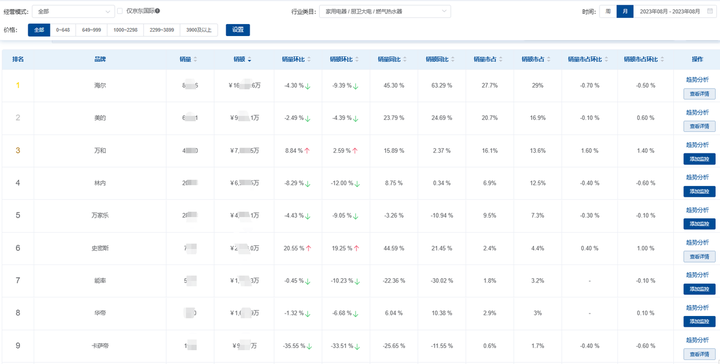Click the brand name 卡萨帝
Image resolution: width=720 pixels, height=364 pixels.
pos(100,346)
